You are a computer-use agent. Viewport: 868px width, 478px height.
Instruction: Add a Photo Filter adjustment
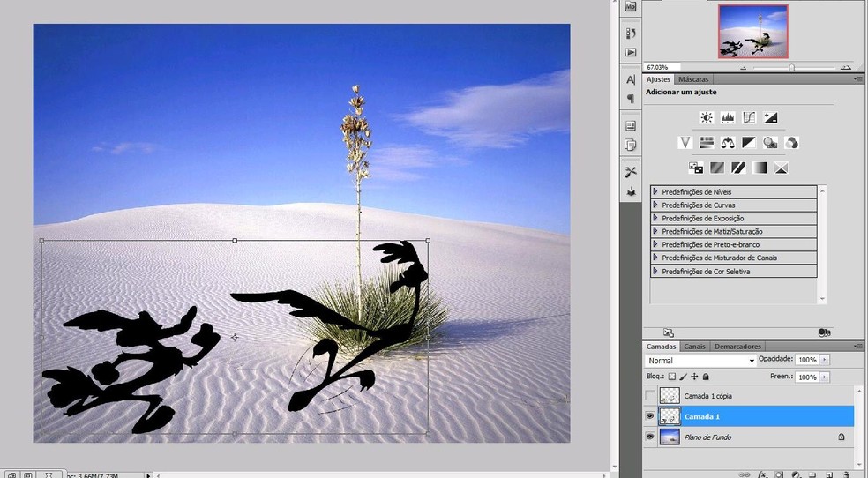(770, 143)
